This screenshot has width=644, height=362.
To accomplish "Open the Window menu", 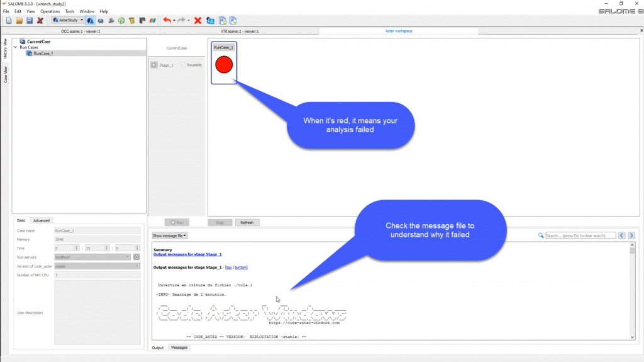I will (x=87, y=11).
